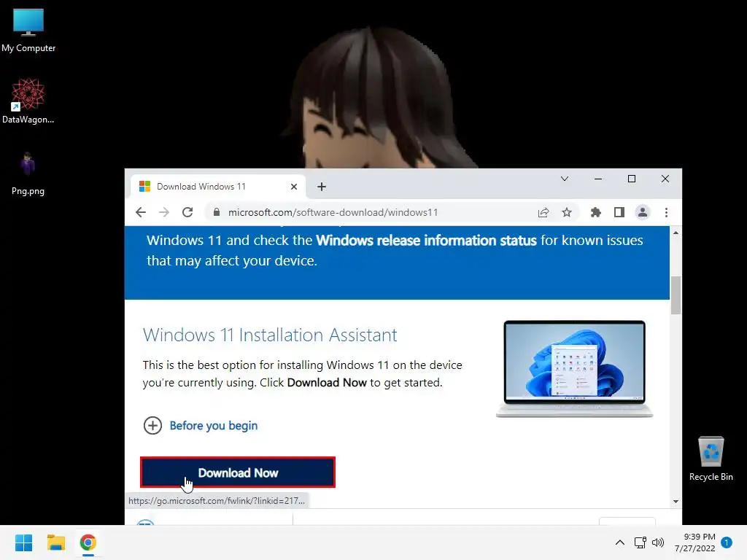
Task: Open the notification badge in taskbar
Action: coord(727,542)
